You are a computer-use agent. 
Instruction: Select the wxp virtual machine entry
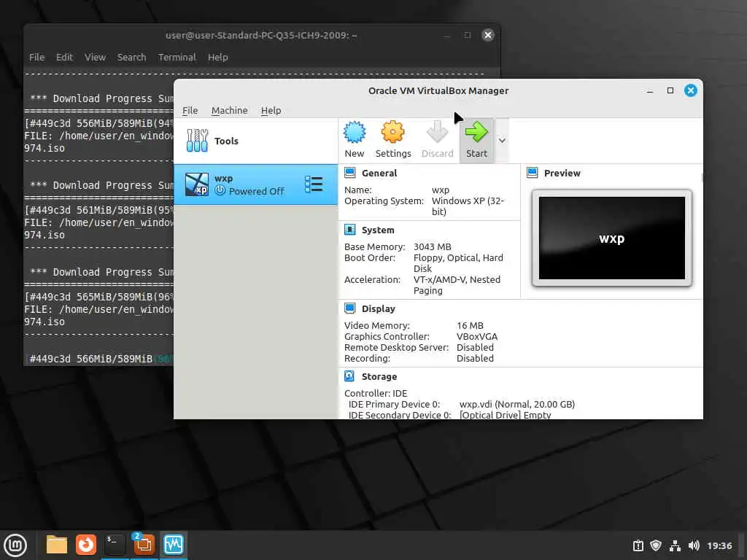click(x=256, y=184)
